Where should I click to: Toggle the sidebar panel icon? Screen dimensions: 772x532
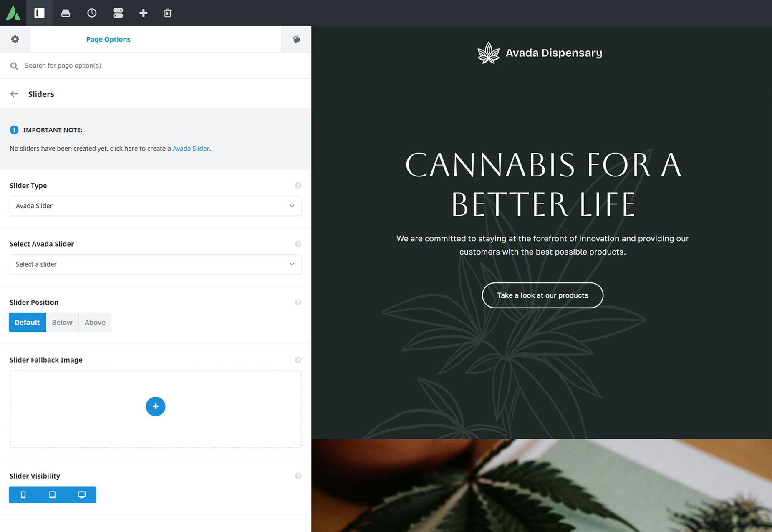[x=40, y=13]
